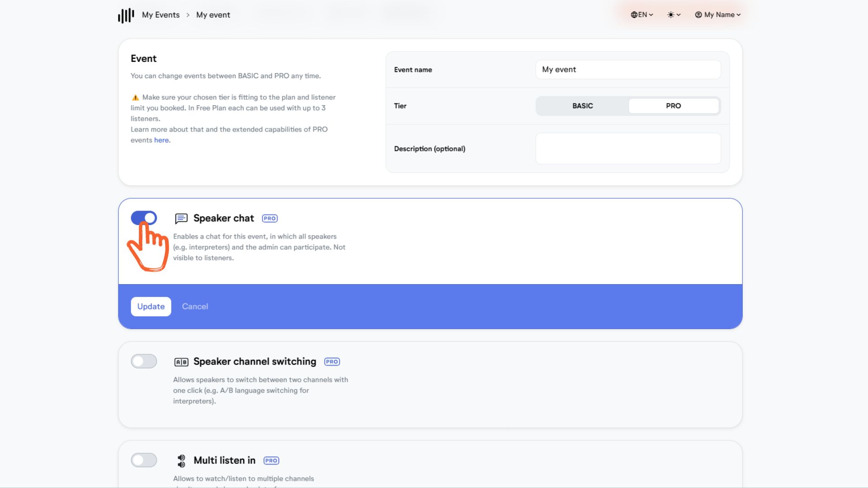
Task: Select the BASIC tier option
Action: (582, 106)
